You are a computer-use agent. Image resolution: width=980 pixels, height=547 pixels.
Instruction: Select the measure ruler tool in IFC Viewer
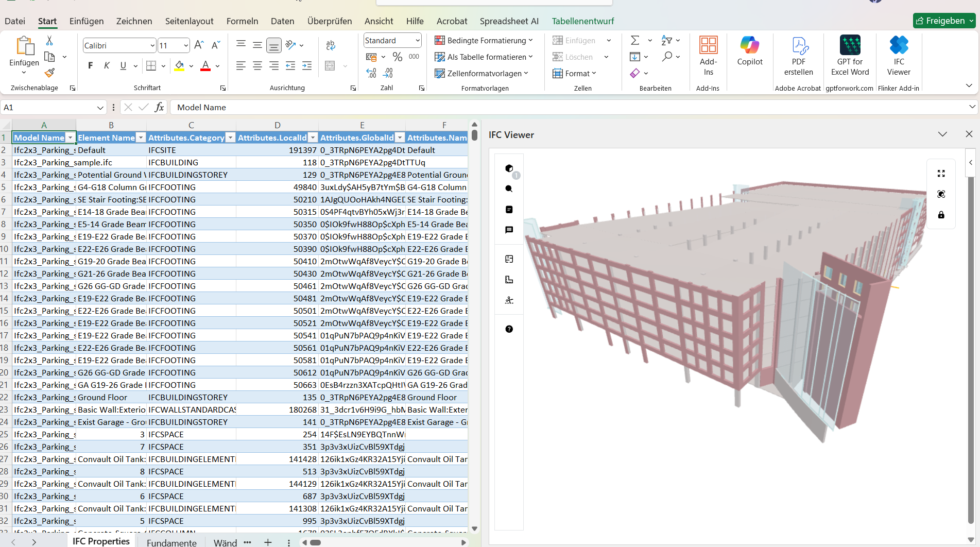[509, 280]
